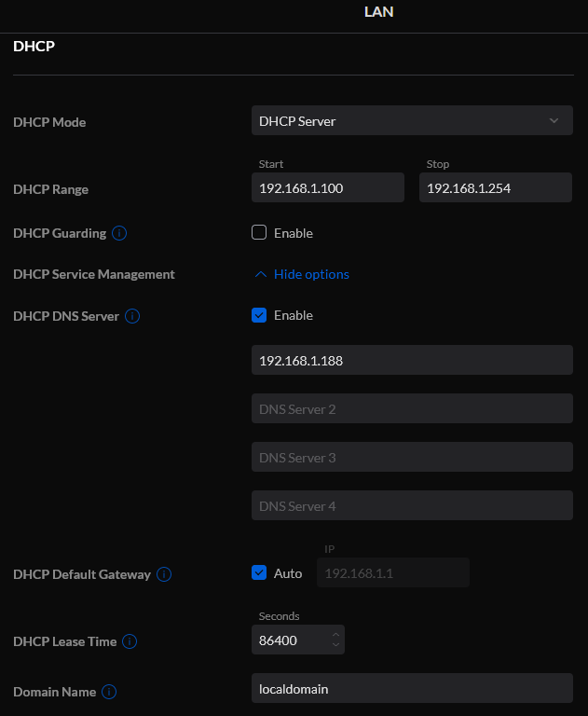
Task: Click Domain Name info icon
Action: click(109, 692)
